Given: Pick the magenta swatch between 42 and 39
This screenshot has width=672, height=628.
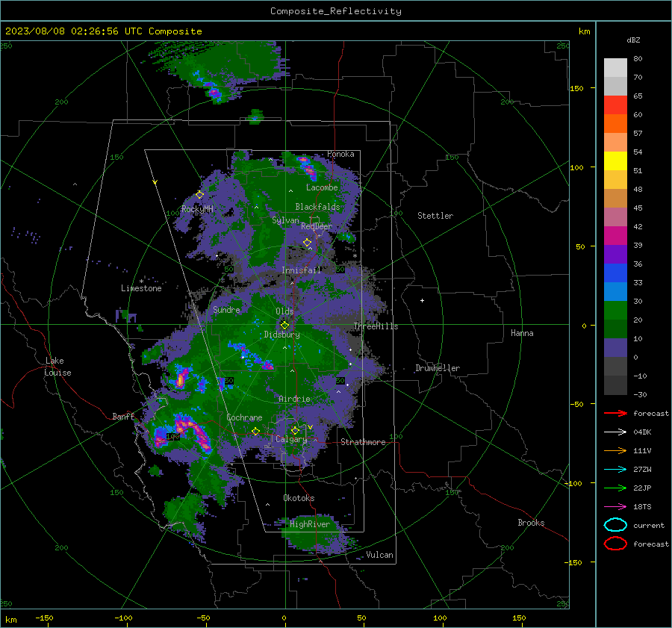Looking at the screenshot, I should point(615,235).
